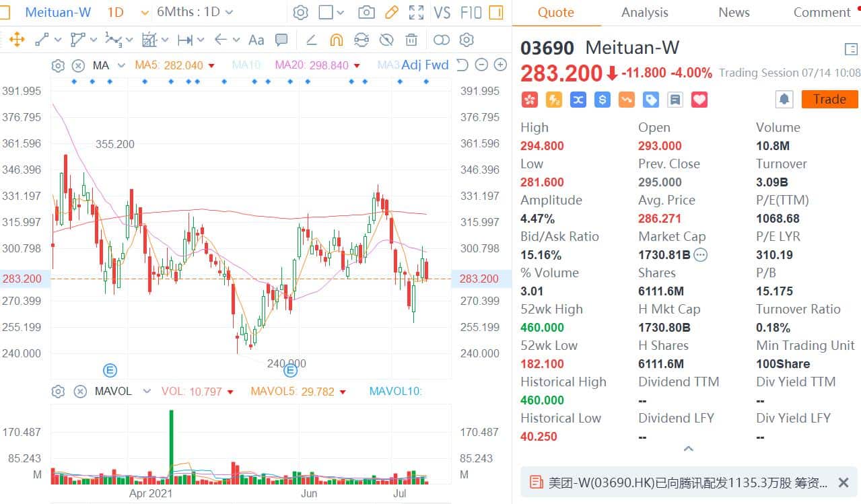Open the chart layout square selector
This screenshot has height=504, width=861.
pyautogui.click(x=326, y=12)
